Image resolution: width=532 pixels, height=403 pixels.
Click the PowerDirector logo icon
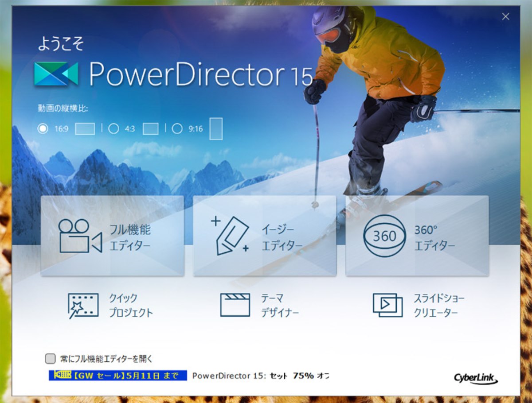tap(56, 74)
